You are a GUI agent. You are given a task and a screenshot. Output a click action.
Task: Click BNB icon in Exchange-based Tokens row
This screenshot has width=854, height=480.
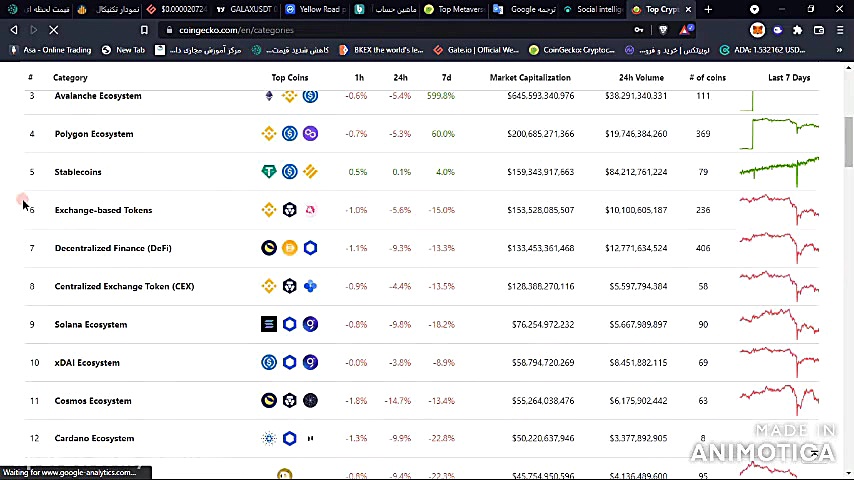point(269,210)
